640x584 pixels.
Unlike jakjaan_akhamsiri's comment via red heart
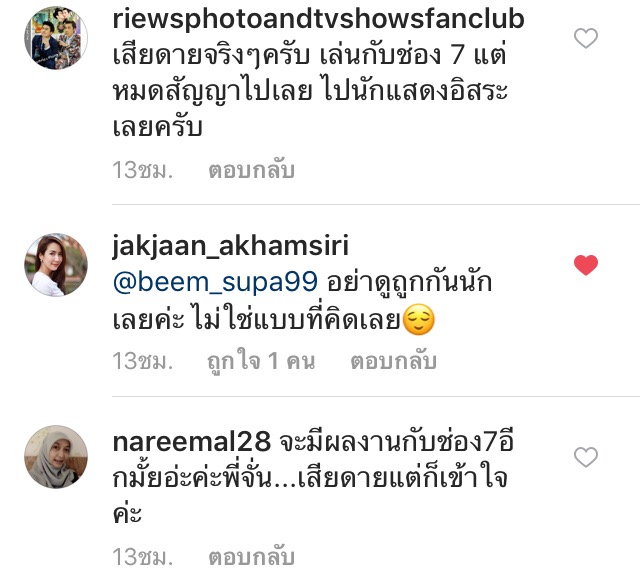[586, 265]
